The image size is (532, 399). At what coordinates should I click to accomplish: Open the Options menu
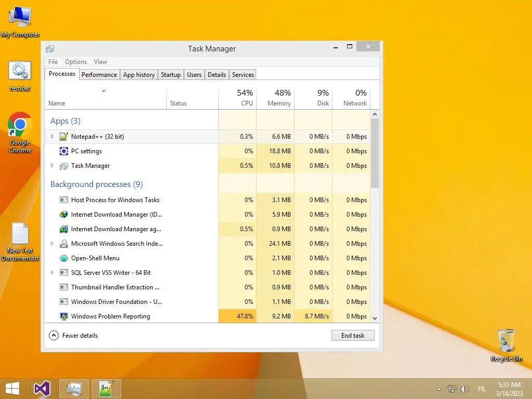76,62
